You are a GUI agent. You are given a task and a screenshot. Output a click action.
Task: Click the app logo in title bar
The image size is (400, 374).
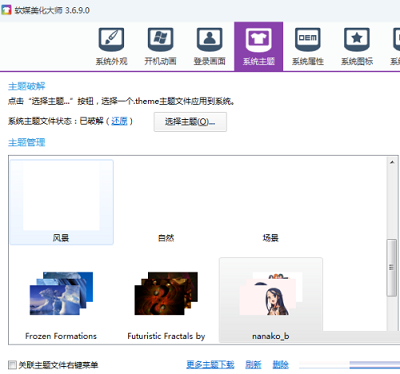(x=6, y=10)
